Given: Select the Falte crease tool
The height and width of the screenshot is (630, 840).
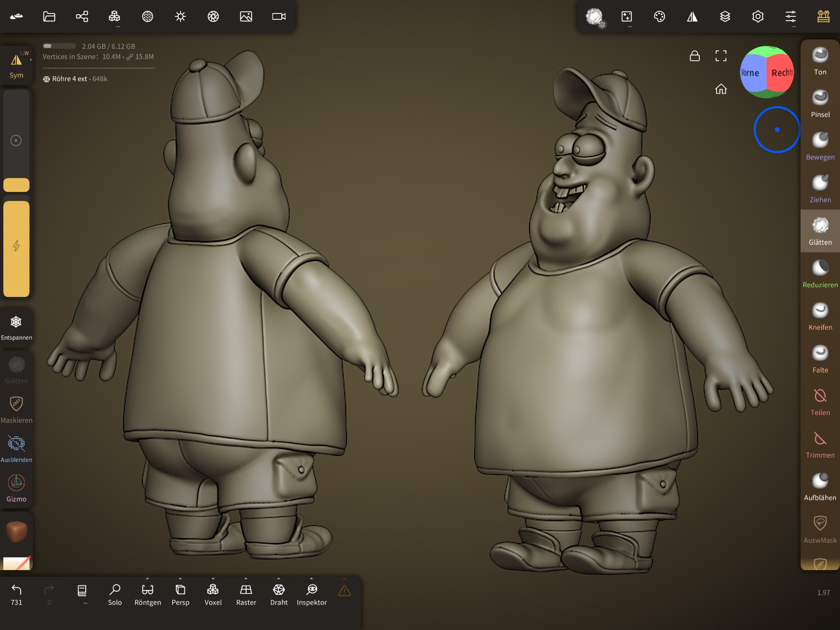Looking at the screenshot, I should [x=820, y=359].
